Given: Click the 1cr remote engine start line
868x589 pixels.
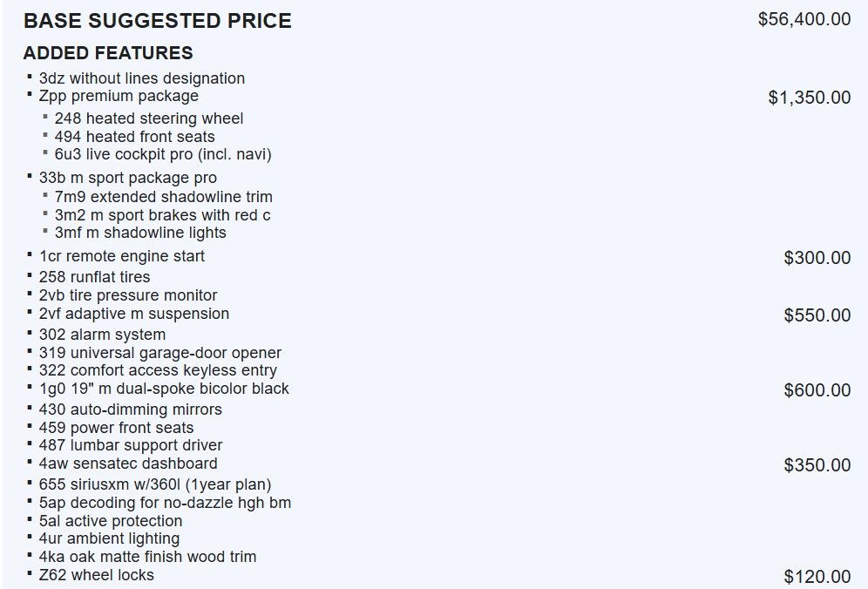Looking at the screenshot, I should pos(122,256).
